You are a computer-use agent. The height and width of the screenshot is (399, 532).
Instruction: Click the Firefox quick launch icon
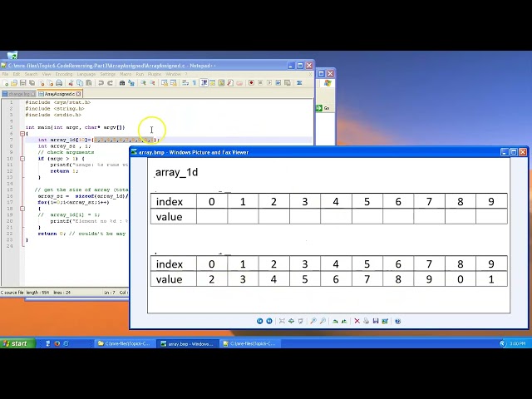[57, 343]
